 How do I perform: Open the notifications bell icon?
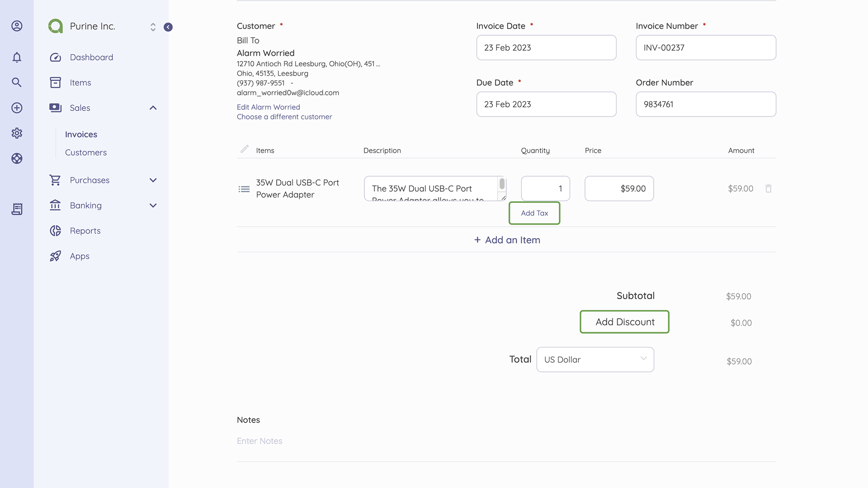pyautogui.click(x=17, y=57)
